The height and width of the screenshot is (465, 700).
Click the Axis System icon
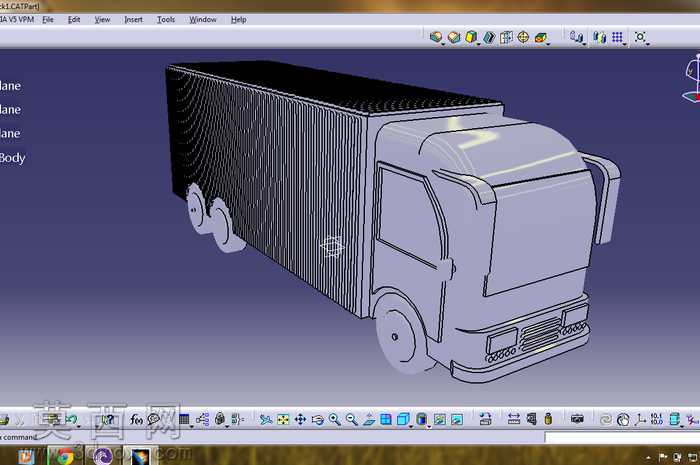640,419
